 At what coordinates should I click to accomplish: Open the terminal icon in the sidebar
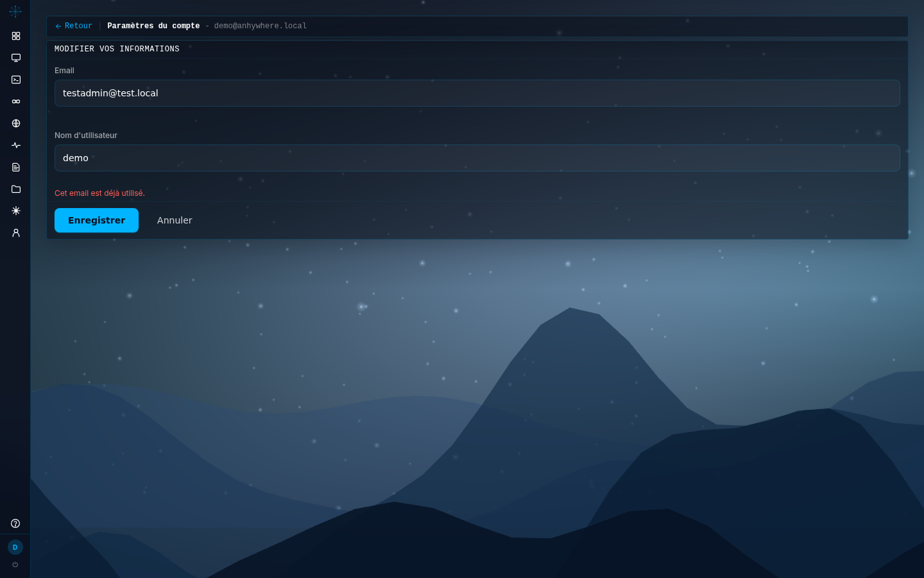click(16, 80)
